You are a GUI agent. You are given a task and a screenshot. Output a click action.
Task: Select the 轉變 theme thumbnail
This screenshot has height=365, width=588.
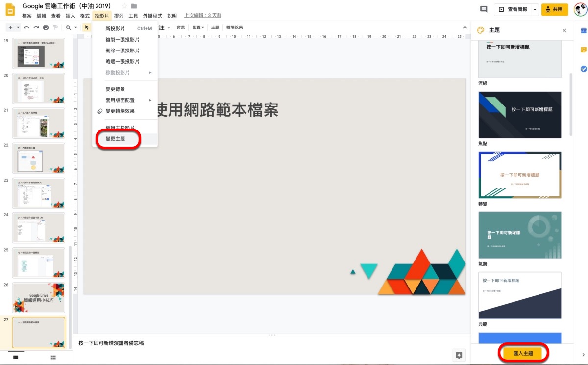(x=520, y=175)
